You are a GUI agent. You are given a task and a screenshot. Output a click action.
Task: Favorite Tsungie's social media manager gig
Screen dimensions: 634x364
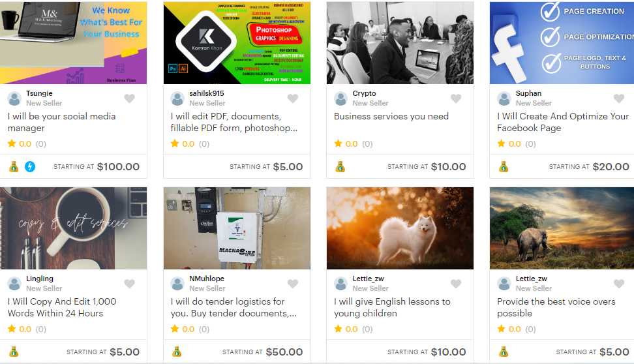[129, 99]
